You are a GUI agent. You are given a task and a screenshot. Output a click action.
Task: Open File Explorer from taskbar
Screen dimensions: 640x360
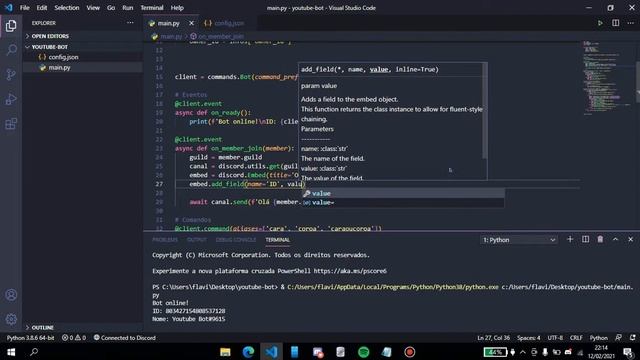coord(225,352)
